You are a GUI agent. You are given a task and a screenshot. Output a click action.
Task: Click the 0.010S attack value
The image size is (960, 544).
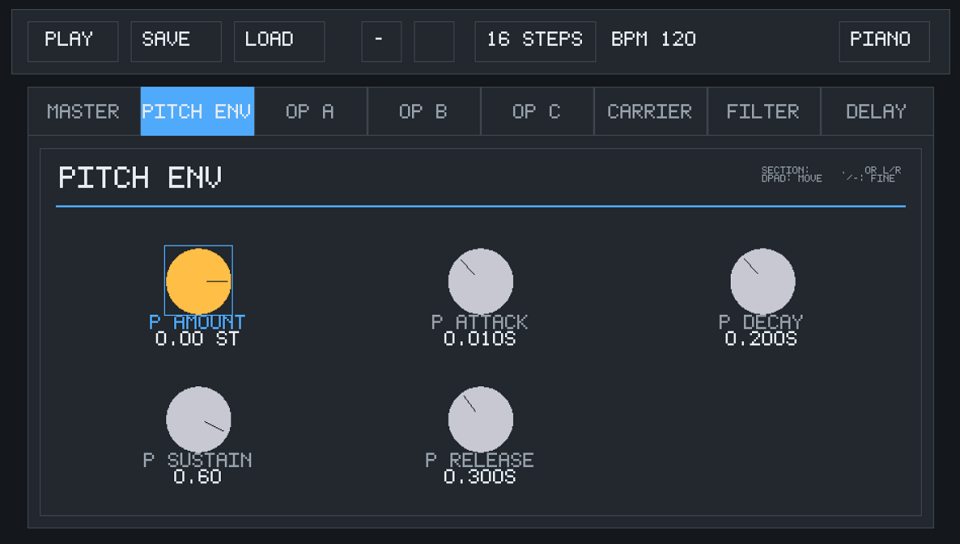[480, 339]
